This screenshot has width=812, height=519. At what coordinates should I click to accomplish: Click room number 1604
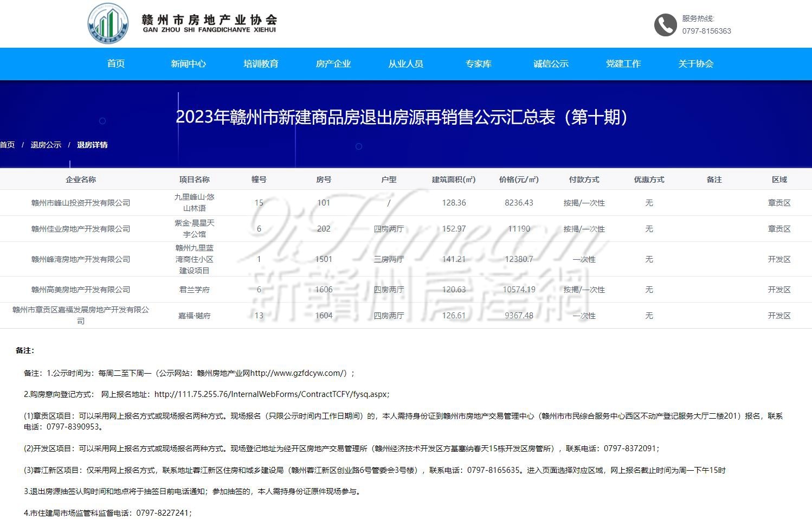click(324, 316)
